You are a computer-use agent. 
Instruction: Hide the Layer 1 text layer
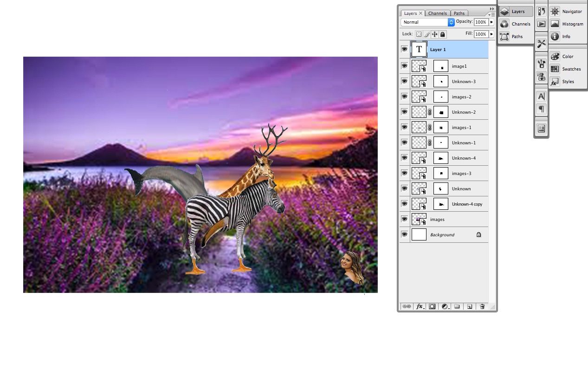(x=404, y=49)
